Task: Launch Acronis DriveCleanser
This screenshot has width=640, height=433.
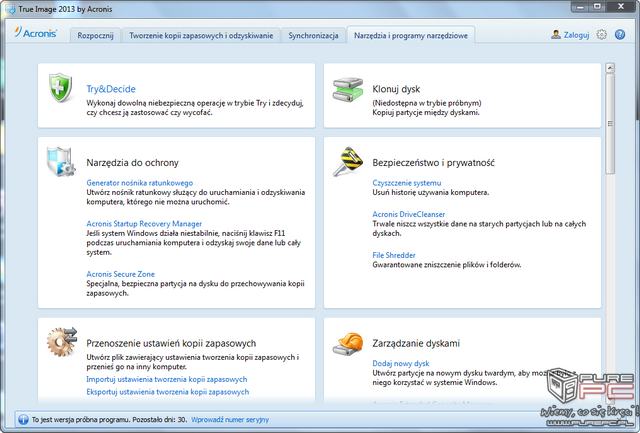Action: click(409, 214)
